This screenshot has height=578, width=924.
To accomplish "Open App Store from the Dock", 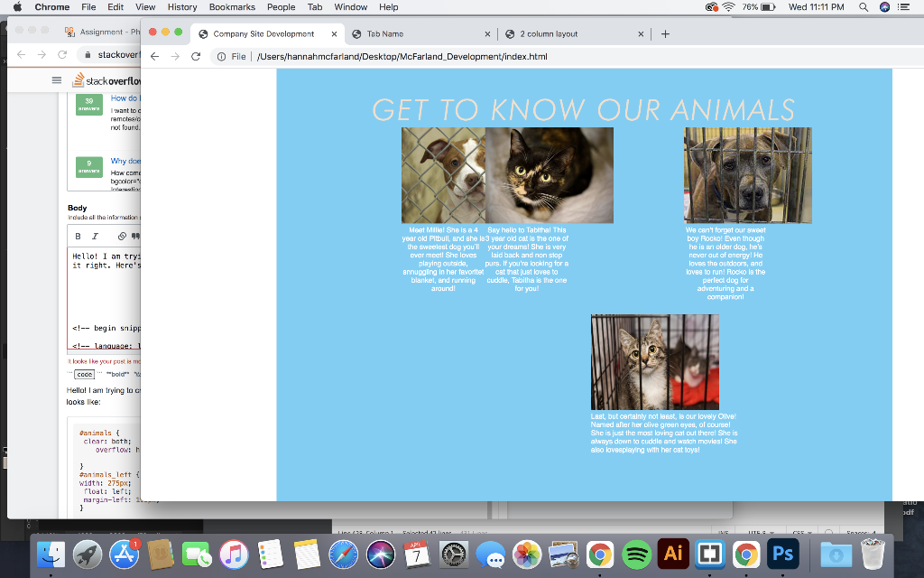I will click(125, 555).
